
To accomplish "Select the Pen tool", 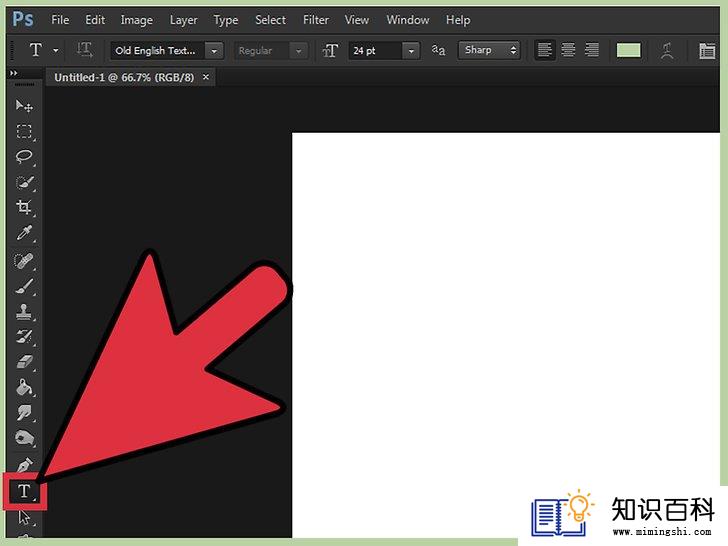I will [24, 464].
